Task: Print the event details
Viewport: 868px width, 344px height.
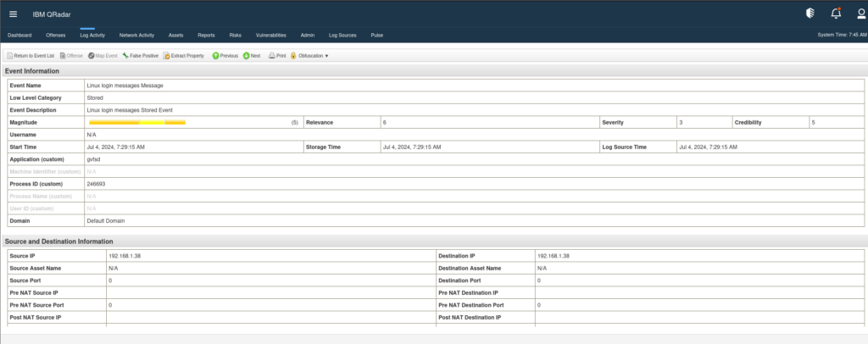Action: [277, 55]
